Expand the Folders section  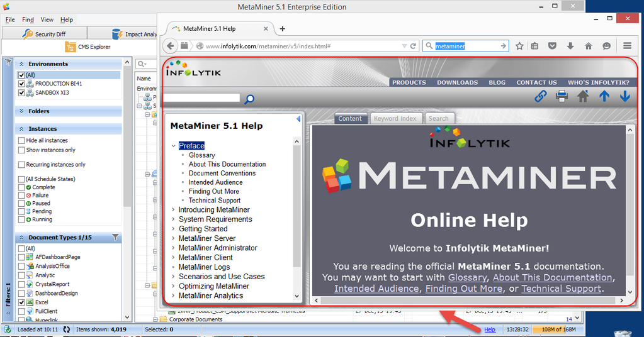(x=21, y=111)
